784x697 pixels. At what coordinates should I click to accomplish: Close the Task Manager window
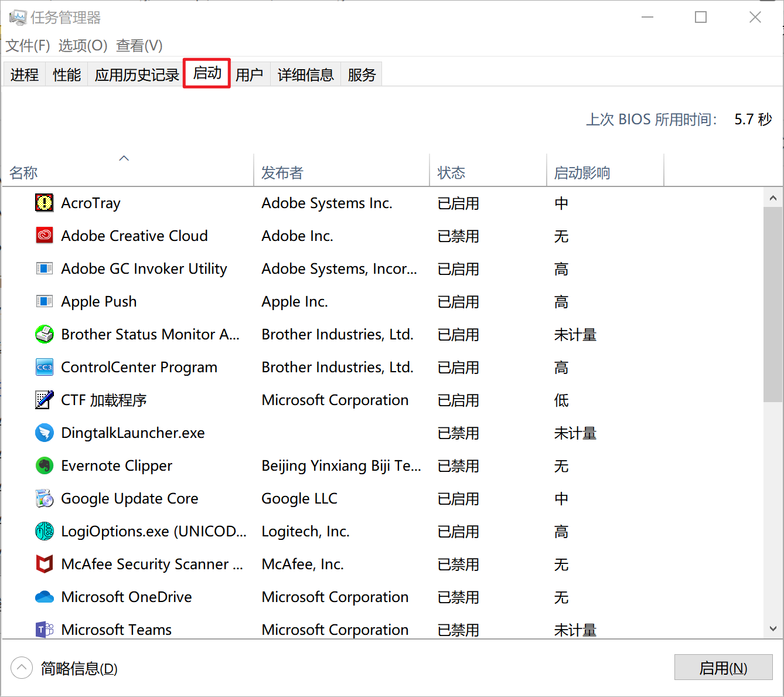point(755,17)
